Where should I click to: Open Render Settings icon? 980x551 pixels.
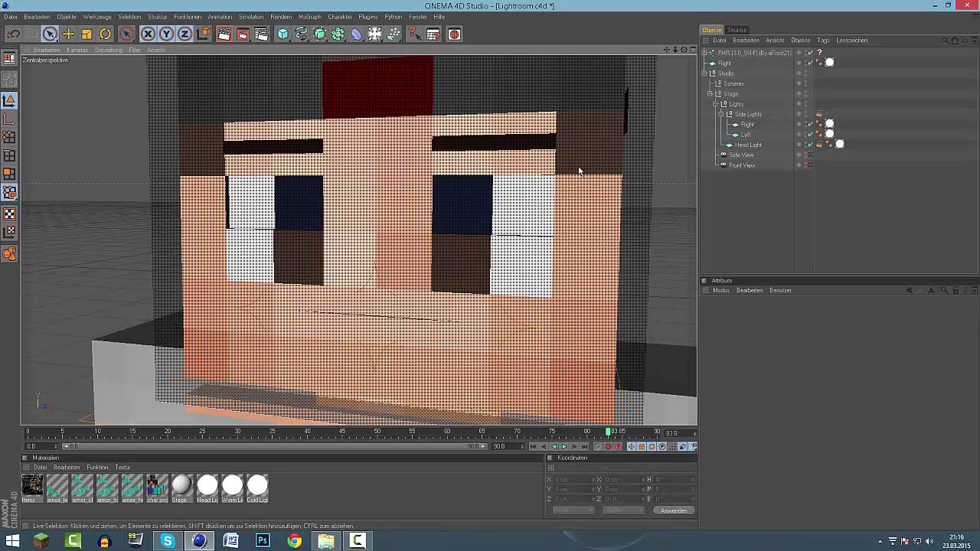(261, 34)
